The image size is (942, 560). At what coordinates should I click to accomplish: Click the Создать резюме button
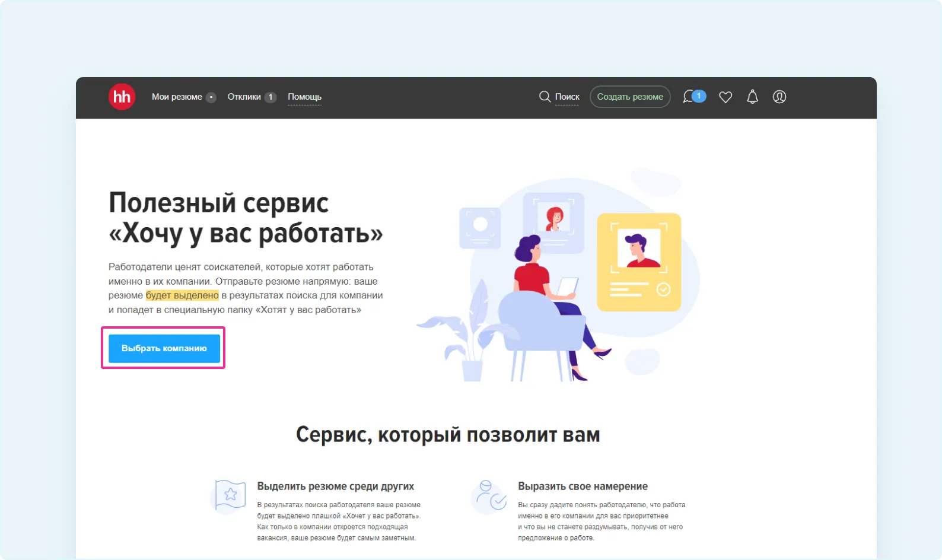(630, 97)
